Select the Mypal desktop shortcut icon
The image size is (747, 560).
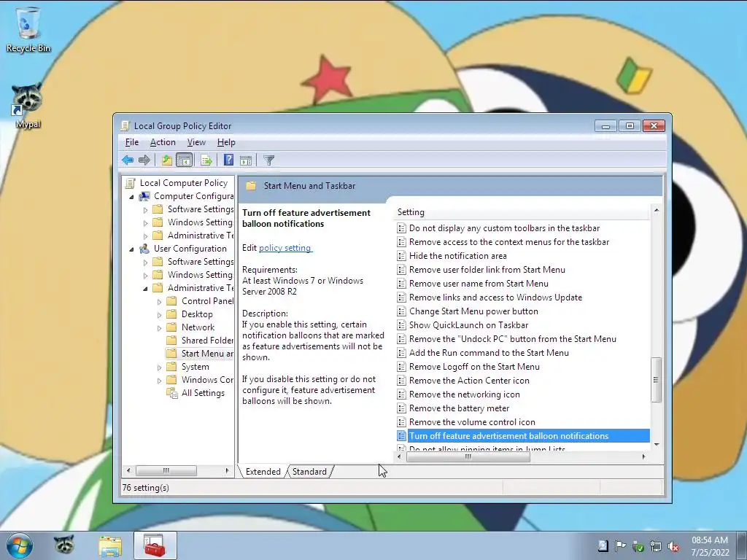click(x=28, y=106)
